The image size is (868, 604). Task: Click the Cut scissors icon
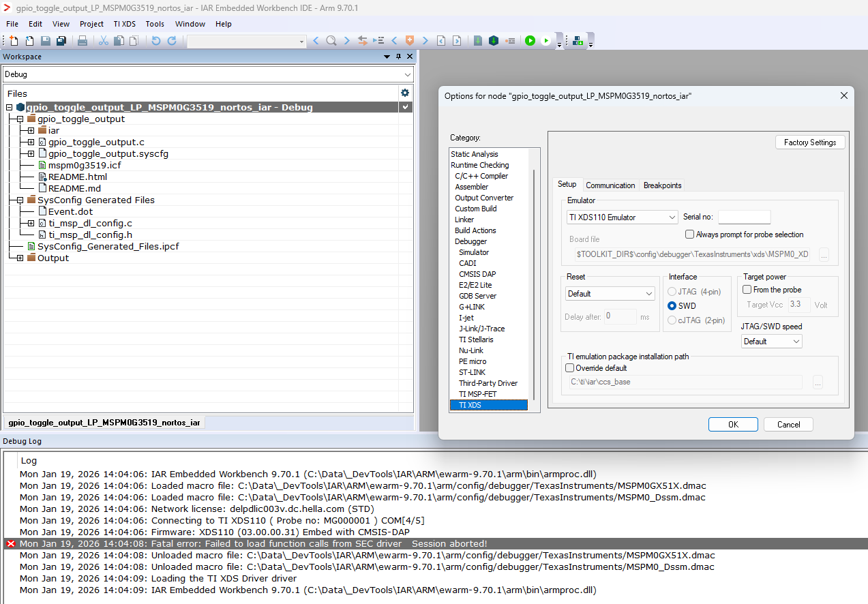click(x=104, y=41)
